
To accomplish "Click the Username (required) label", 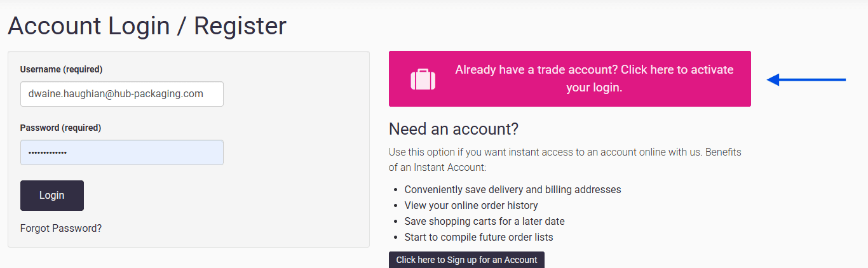I will click(x=61, y=69).
